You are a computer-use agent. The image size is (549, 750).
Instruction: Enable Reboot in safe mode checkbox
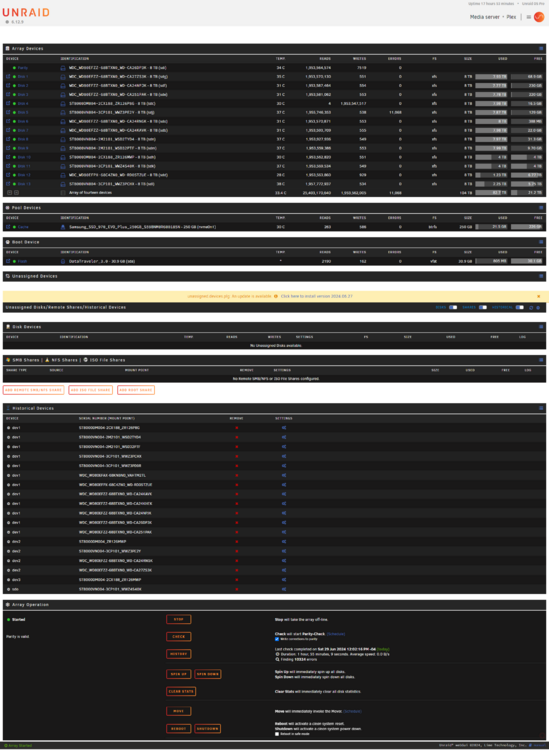277,734
